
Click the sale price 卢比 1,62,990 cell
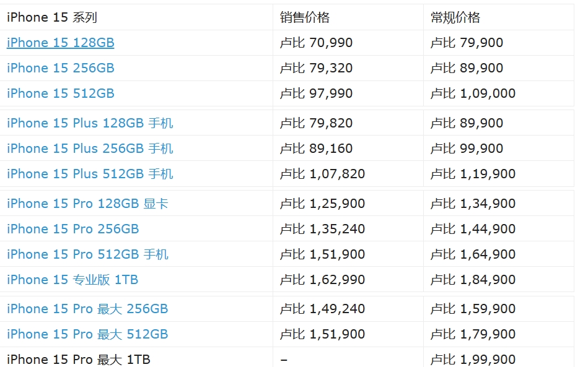(322, 280)
